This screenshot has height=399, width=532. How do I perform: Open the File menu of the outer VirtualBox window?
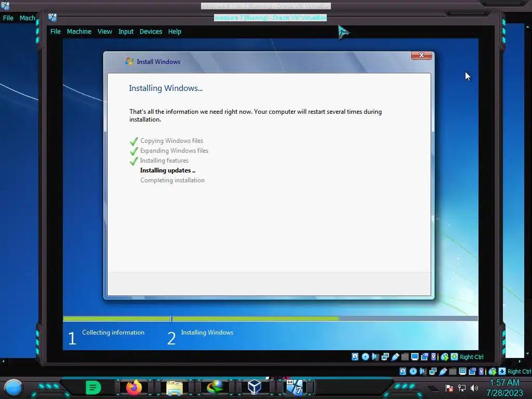point(8,18)
